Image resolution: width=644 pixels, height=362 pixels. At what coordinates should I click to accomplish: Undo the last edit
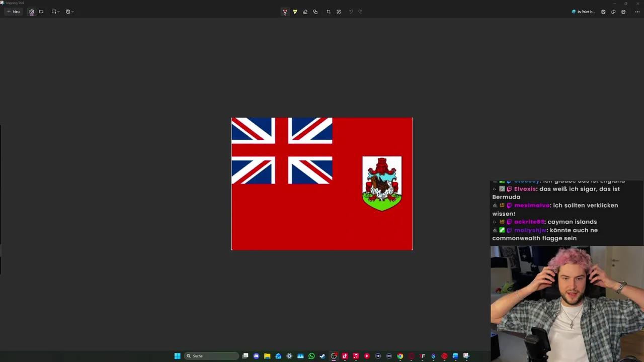(351, 12)
